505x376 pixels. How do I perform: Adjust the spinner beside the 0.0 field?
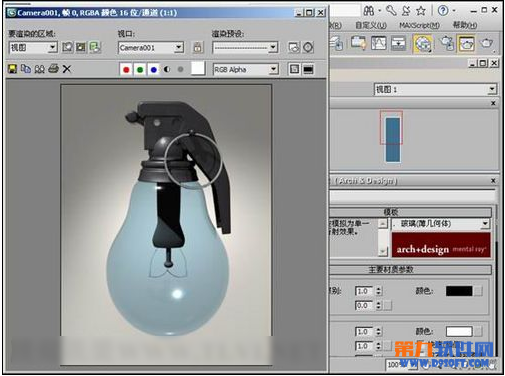click(378, 305)
